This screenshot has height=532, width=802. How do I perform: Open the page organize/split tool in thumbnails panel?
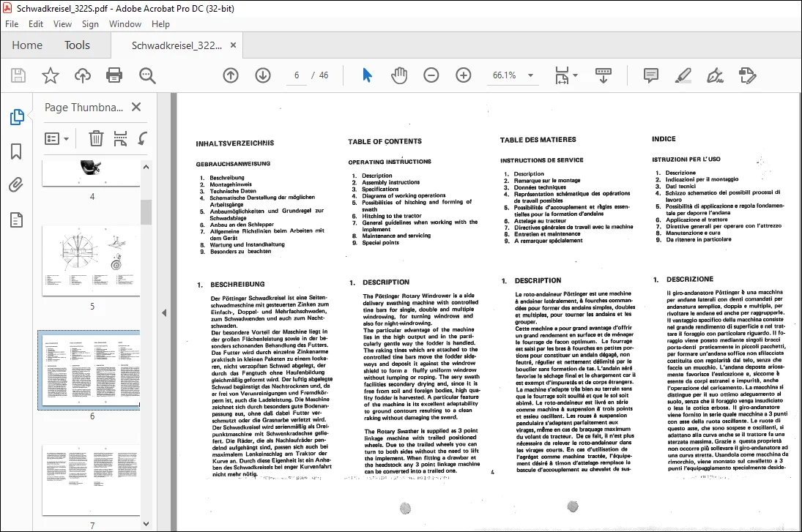tap(120, 138)
